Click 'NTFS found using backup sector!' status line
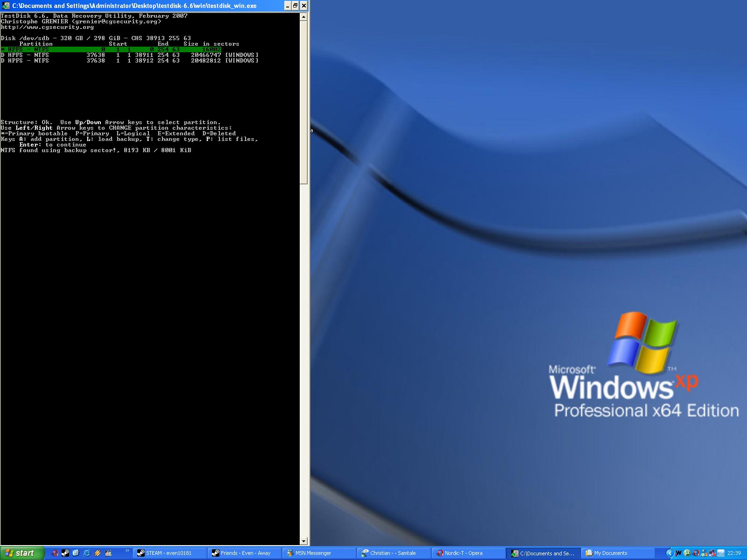 (x=96, y=150)
